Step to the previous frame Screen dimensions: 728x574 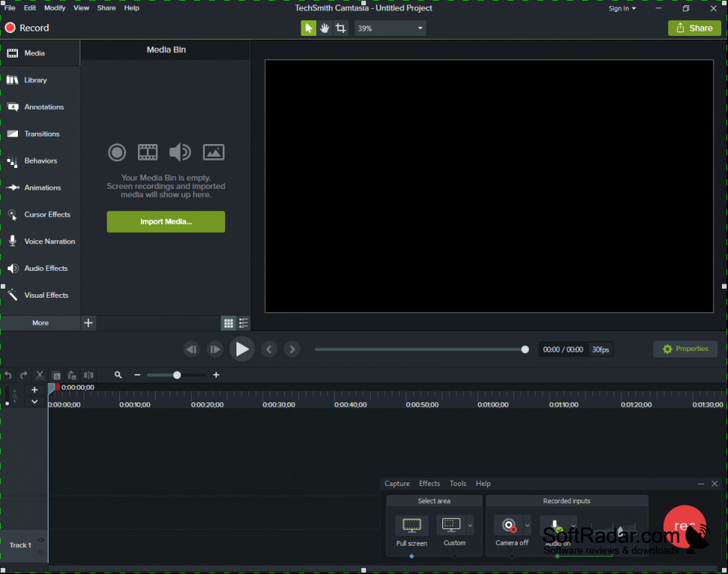tap(191, 349)
